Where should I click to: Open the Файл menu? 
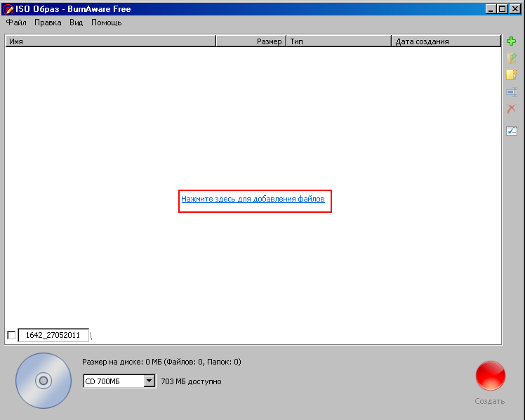16,22
